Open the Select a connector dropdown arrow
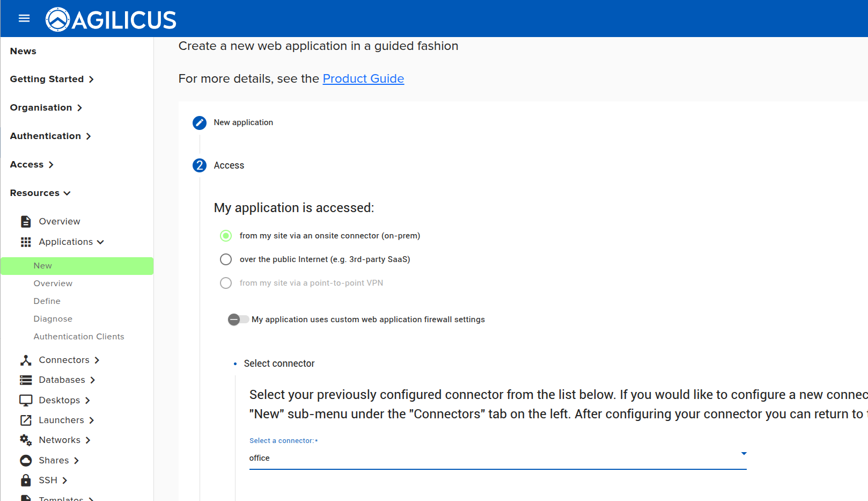The image size is (868, 501). click(x=744, y=454)
